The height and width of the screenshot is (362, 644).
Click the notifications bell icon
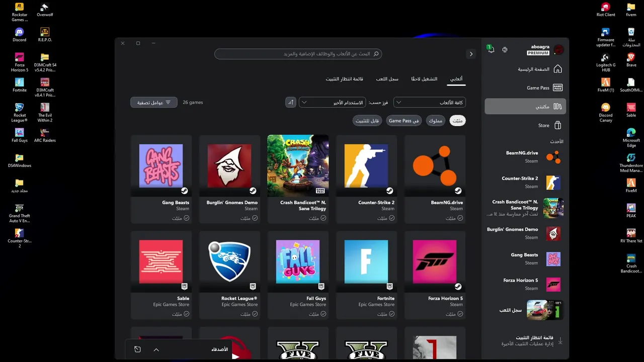point(491,49)
